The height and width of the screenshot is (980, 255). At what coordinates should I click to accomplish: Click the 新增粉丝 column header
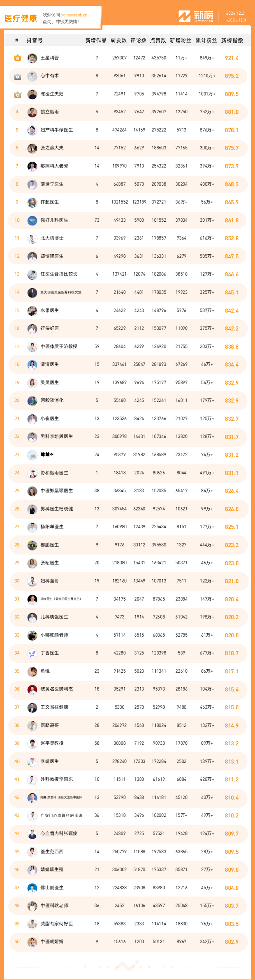click(x=181, y=40)
